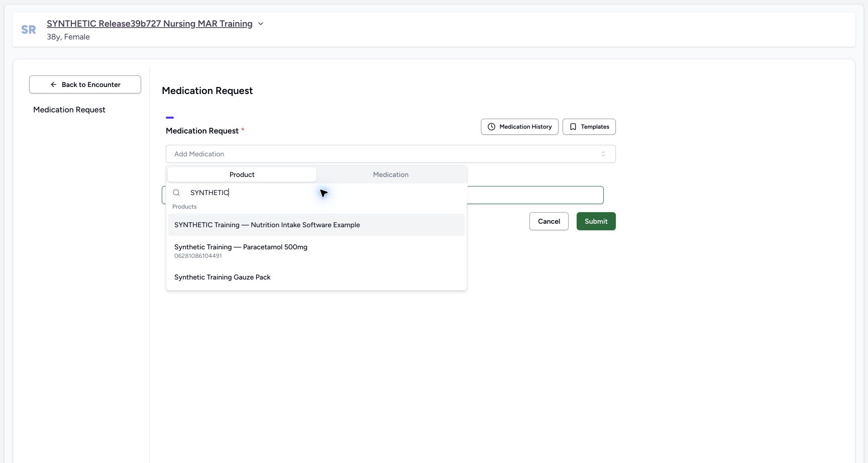Image resolution: width=868 pixels, height=463 pixels.
Task: Click the magnifier search icon
Action: pos(176,193)
